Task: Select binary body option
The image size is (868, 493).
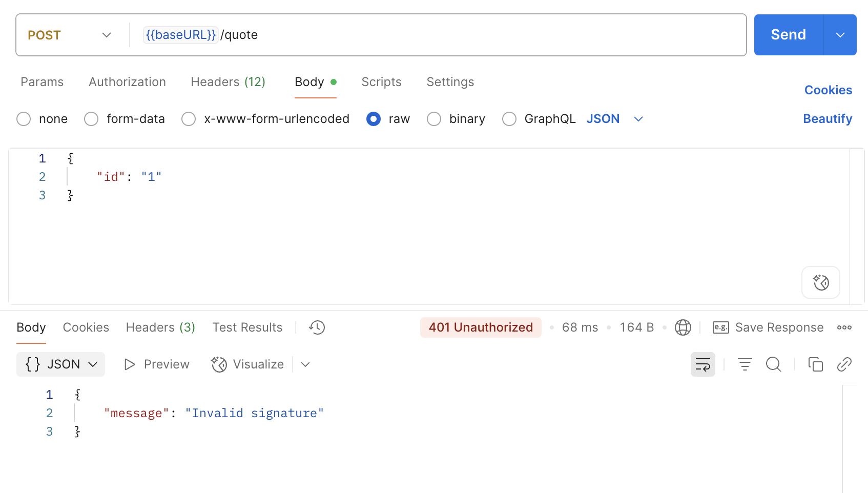Action: (x=434, y=119)
